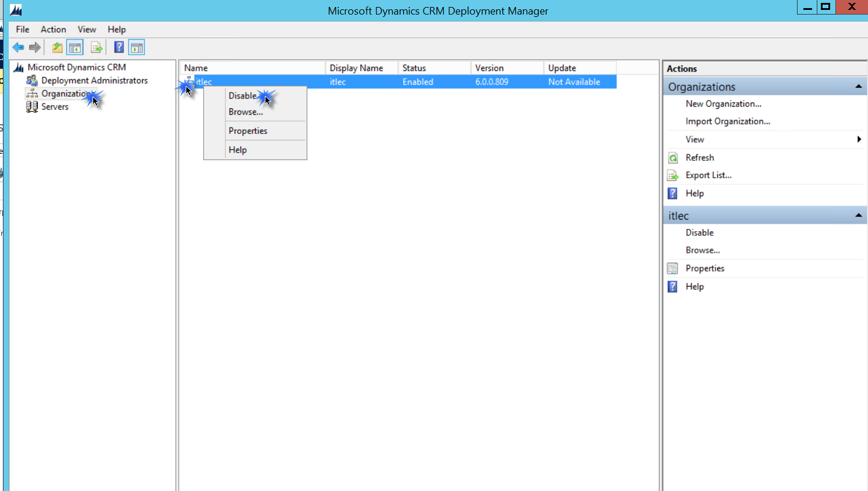This screenshot has height=491, width=868.
Task: Select the Servers node in the tree
Action: click(55, 107)
